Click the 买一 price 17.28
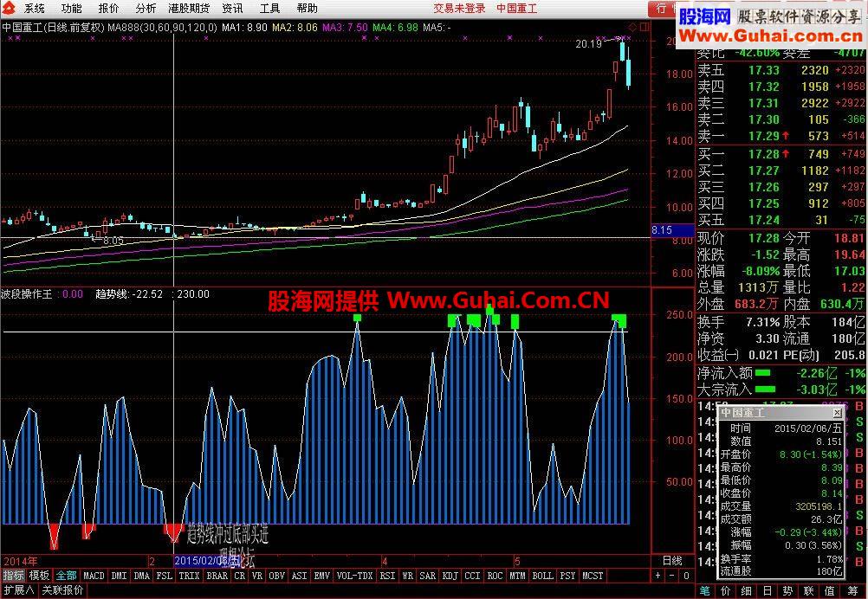 tap(764, 154)
